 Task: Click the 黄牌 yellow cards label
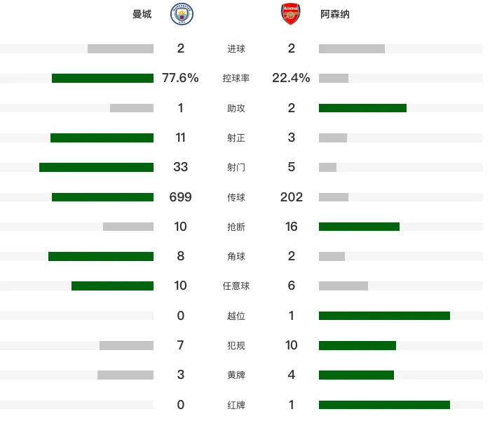tap(236, 375)
